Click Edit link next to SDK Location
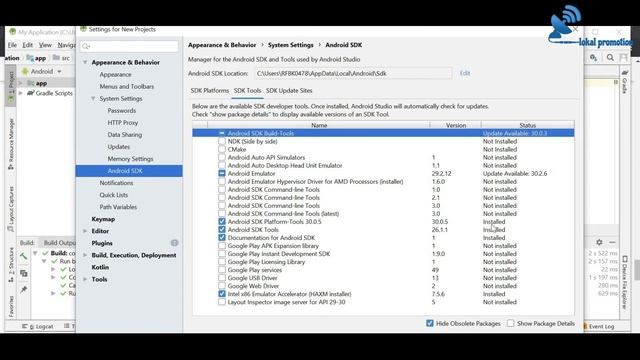This screenshot has width=640, height=360. (465, 73)
